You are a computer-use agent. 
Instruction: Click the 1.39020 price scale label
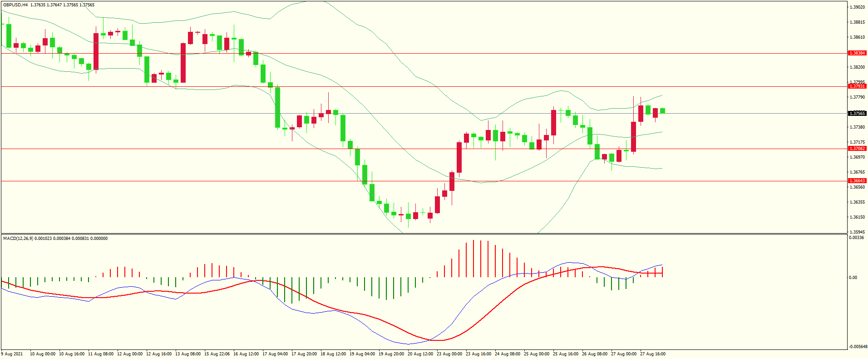coord(857,7)
